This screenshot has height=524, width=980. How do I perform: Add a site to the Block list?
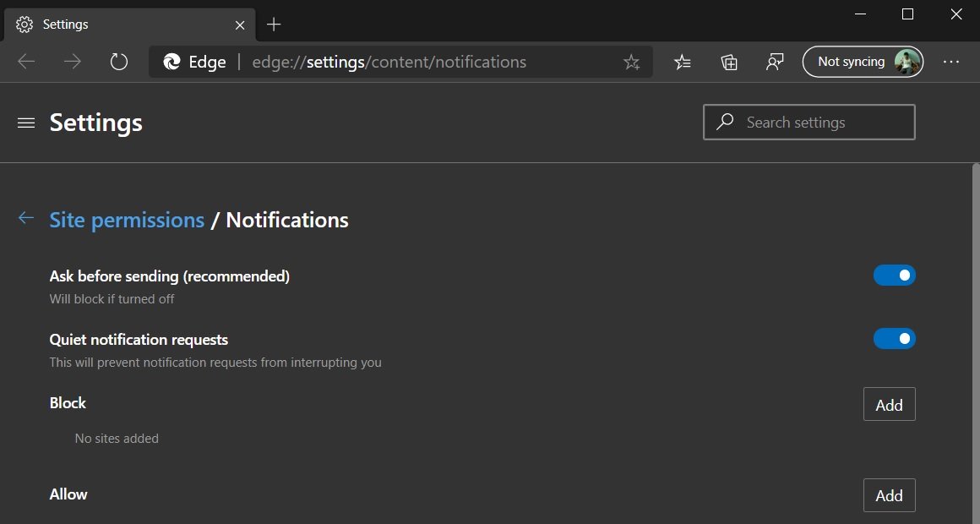[x=889, y=405]
